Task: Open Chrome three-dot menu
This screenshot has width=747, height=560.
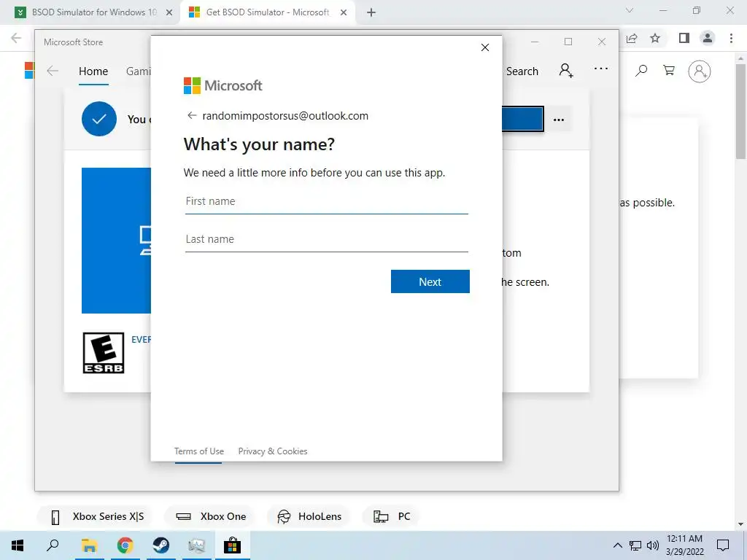Action: [x=731, y=38]
